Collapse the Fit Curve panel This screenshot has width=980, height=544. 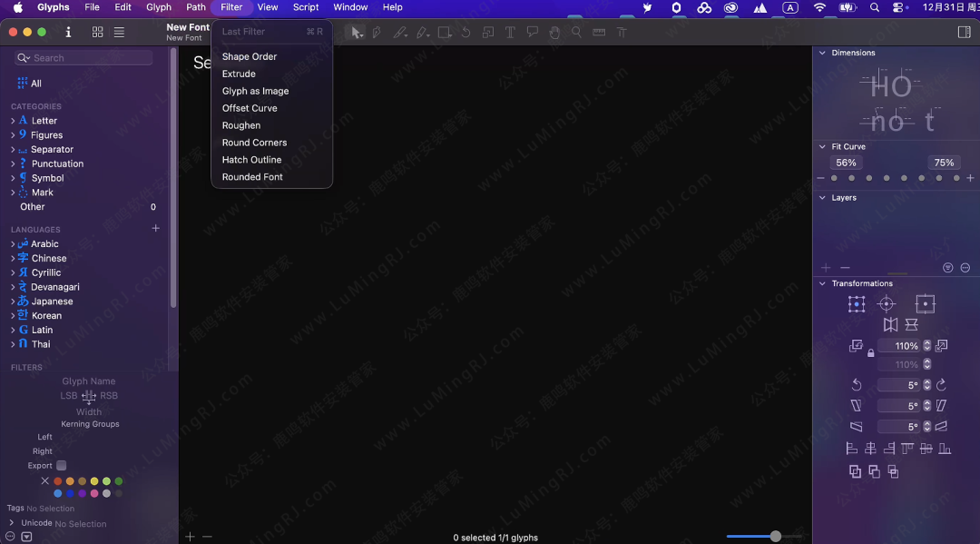(x=822, y=146)
